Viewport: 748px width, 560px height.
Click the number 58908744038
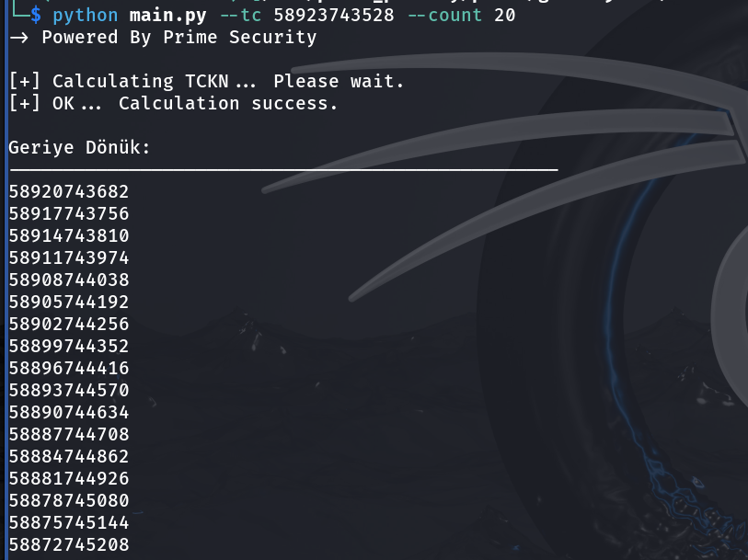(69, 280)
